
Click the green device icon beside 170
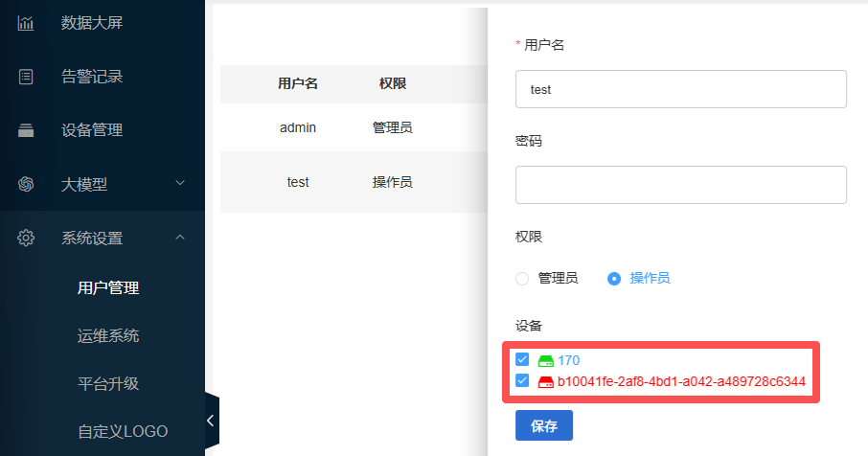click(x=545, y=360)
